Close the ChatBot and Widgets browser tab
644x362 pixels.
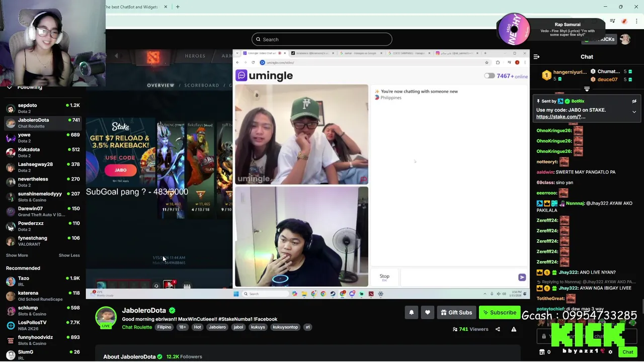[x=166, y=7]
